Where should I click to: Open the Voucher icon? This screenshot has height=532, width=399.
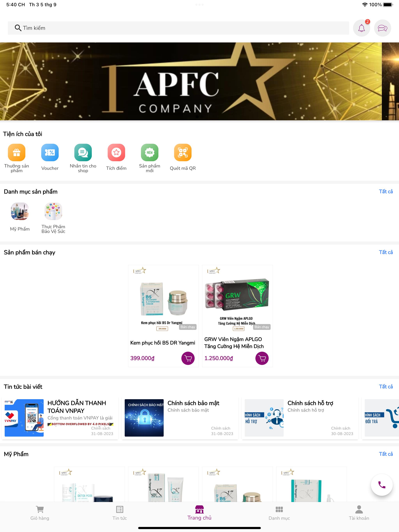pyautogui.click(x=50, y=152)
